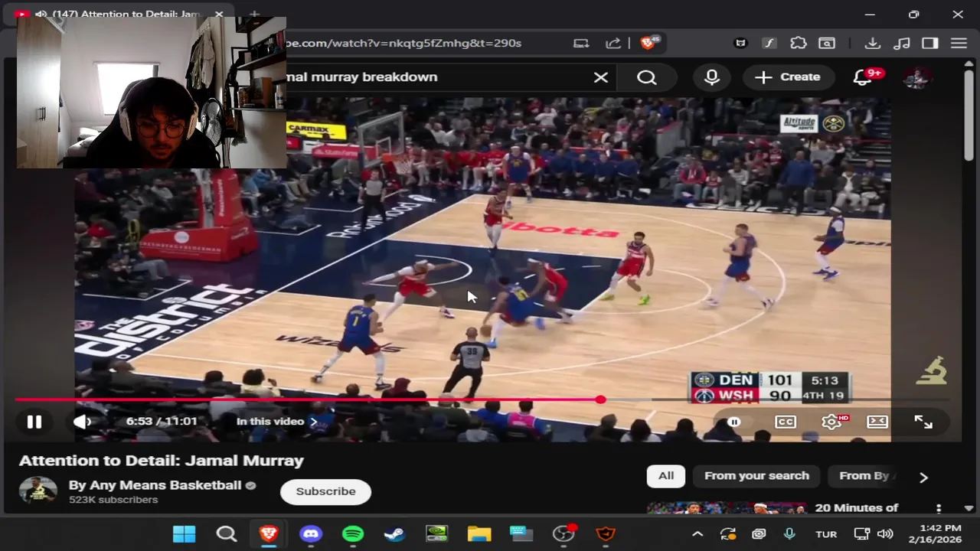Show hidden system tray icons
Screen dimensions: 980x551
697,534
